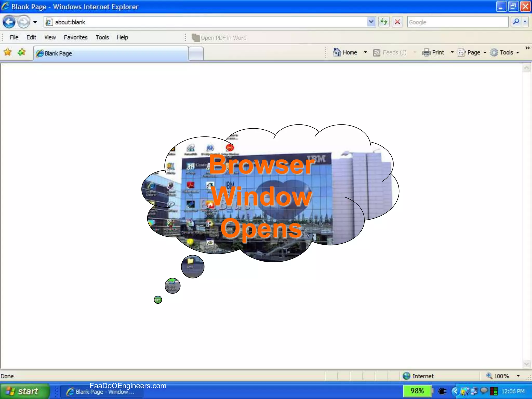The image size is (532, 399).
Task: Click the security shield tray icon
Action: 465,391
